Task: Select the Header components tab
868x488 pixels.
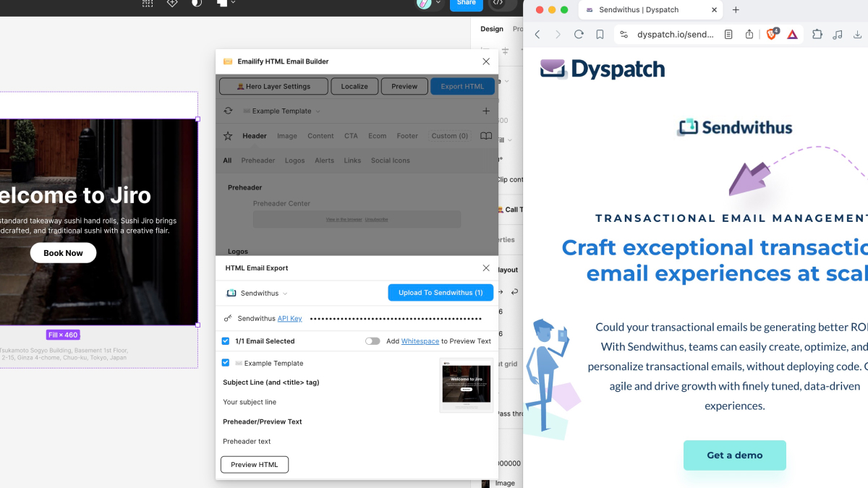Action: [x=255, y=136]
